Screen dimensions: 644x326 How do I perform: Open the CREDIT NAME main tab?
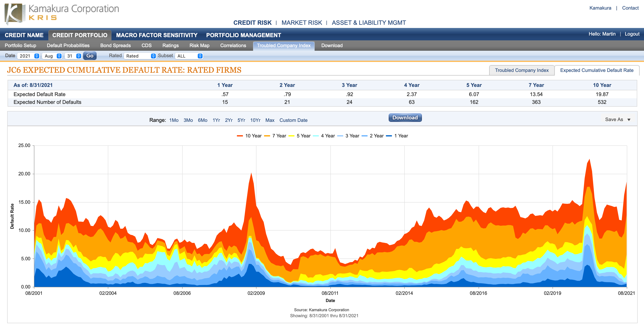[x=24, y=35]
